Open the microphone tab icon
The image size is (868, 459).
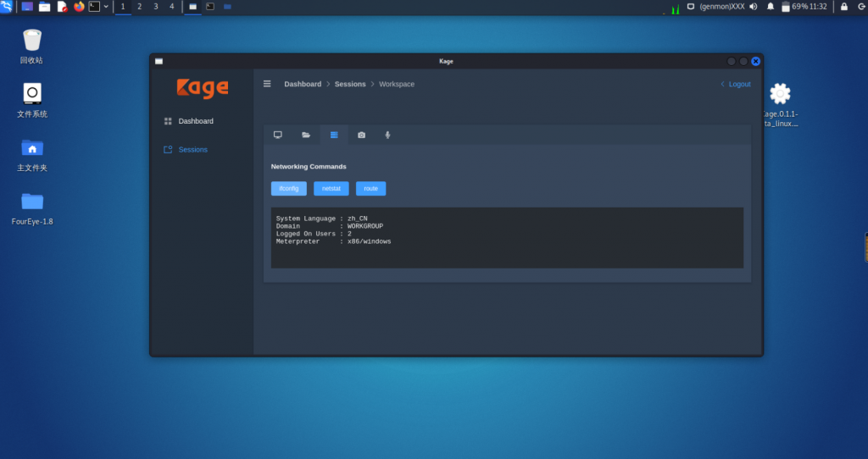[387, 135]
